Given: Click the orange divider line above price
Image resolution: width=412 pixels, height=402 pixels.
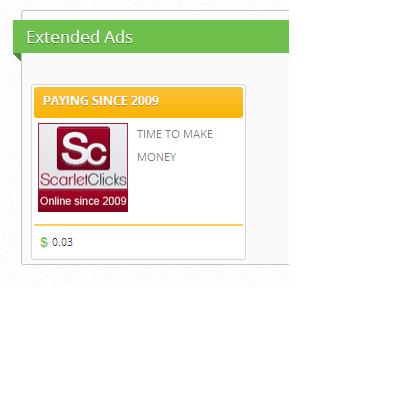Looking at the screenshot, I should [139, 225].
